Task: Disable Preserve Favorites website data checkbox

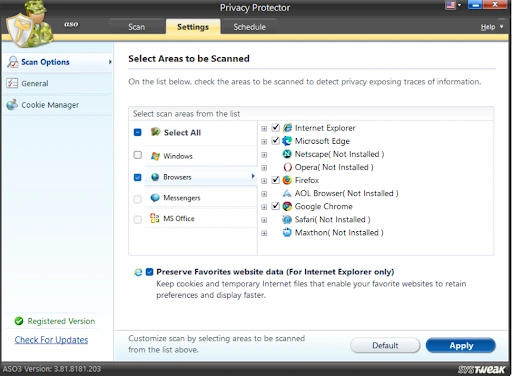Action: click(149, 272)
